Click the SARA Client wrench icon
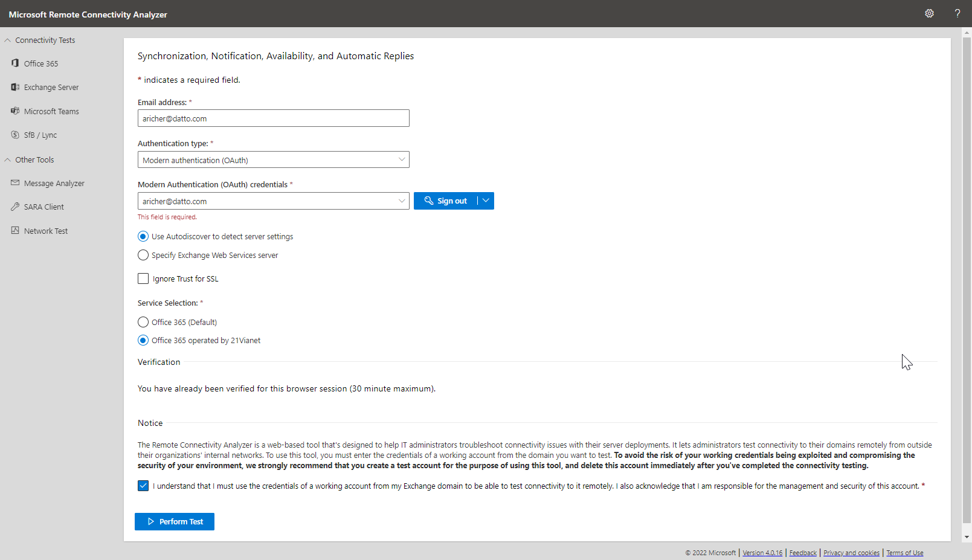 coord(15,207)
